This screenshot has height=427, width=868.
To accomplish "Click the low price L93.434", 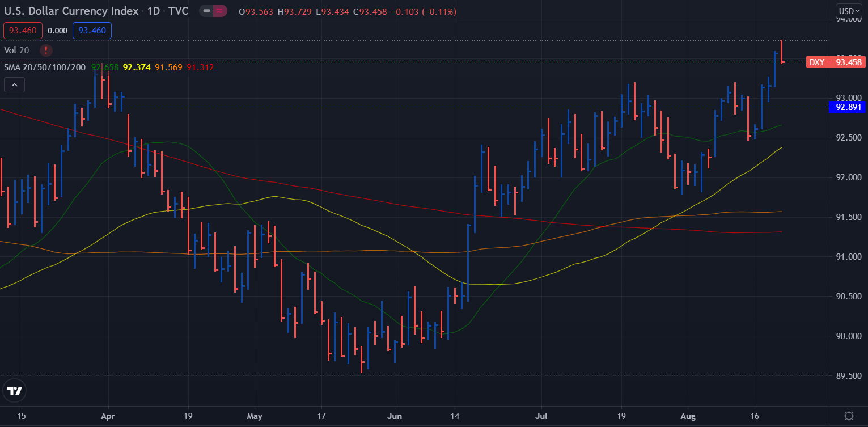I will 333,11.
